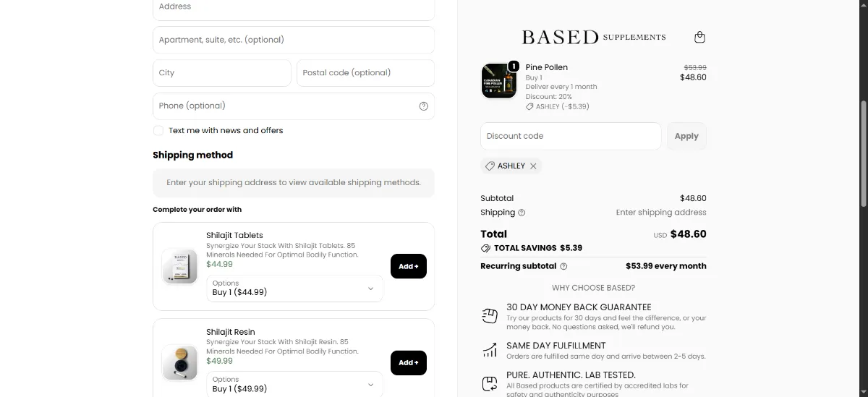The height and width of the screenshot is (397, 868).
Task: Click the Shipping method heading
Action: 192,155
